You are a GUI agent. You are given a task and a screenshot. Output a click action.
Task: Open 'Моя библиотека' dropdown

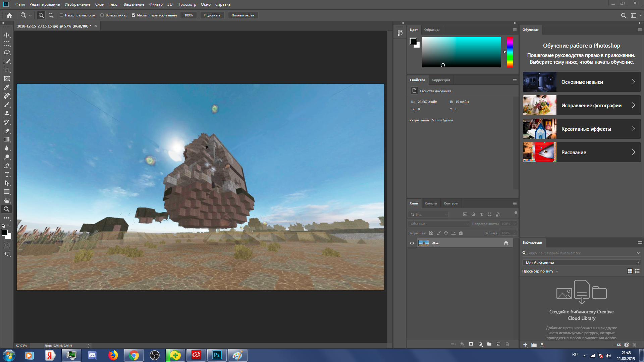581,263
